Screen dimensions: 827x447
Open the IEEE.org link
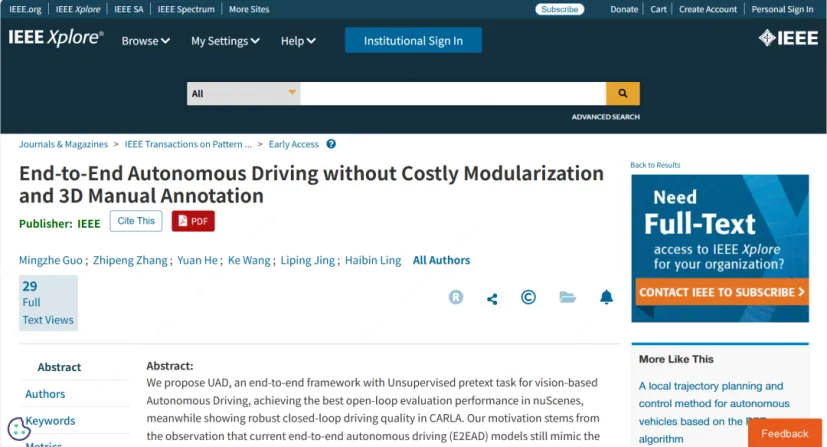[x=25, y=9]
